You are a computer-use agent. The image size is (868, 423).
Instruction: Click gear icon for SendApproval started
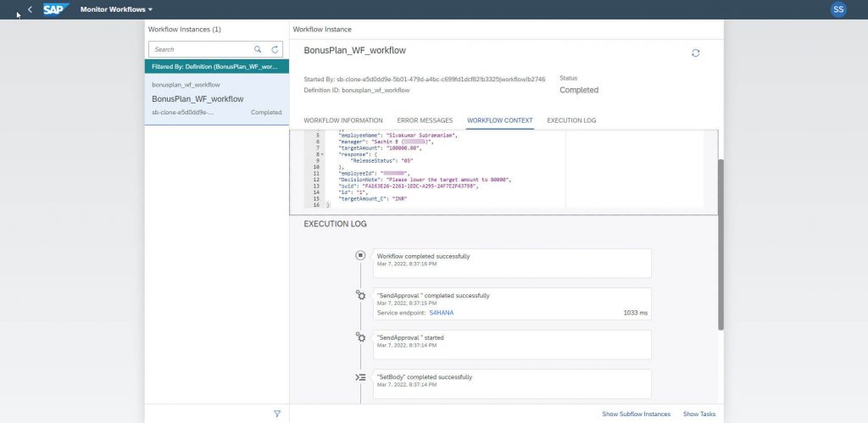pos(360,337)
